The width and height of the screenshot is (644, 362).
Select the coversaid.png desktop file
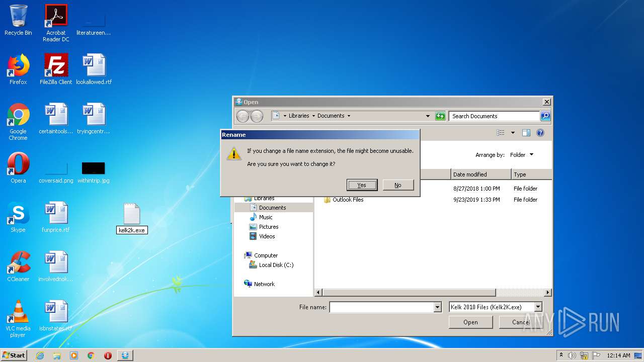tap(56, 172)
